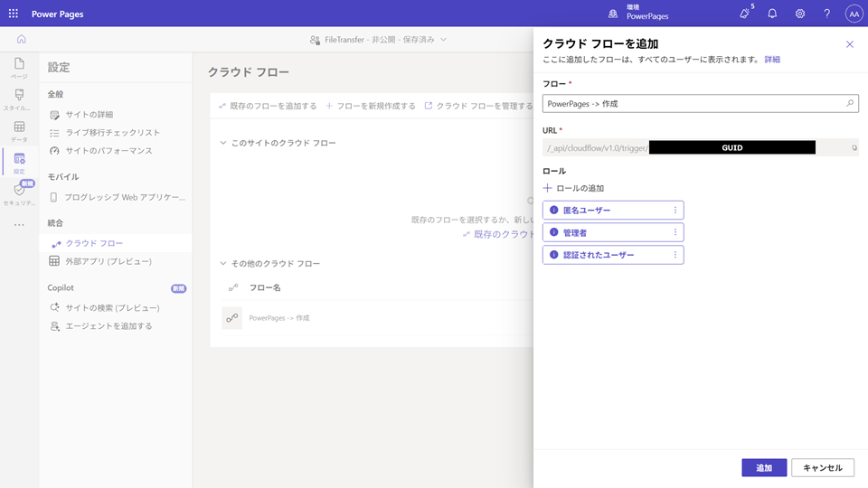Screen dimensions: 868x488
Task: Open the データ workspace
Action: pos(19,132)
